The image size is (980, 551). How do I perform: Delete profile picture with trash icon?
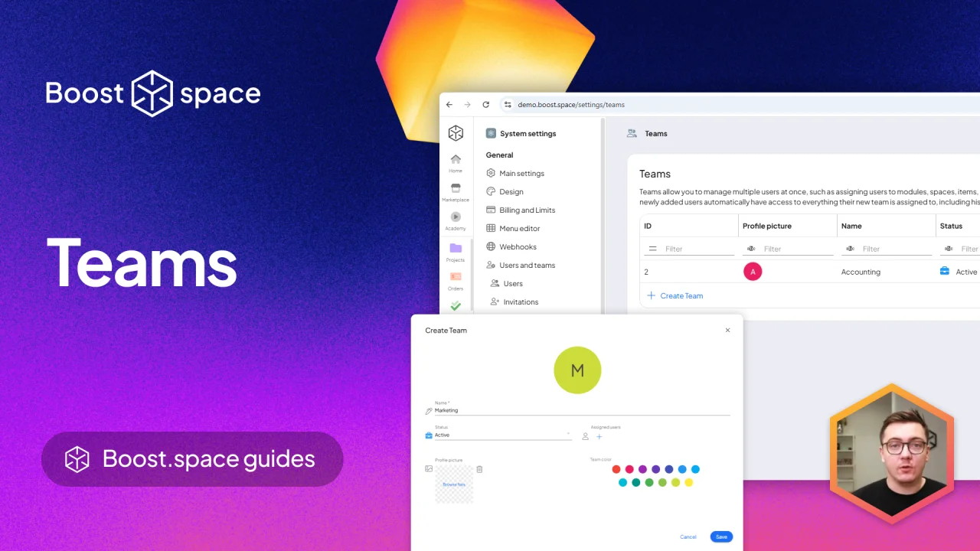[x=479, y=469]
